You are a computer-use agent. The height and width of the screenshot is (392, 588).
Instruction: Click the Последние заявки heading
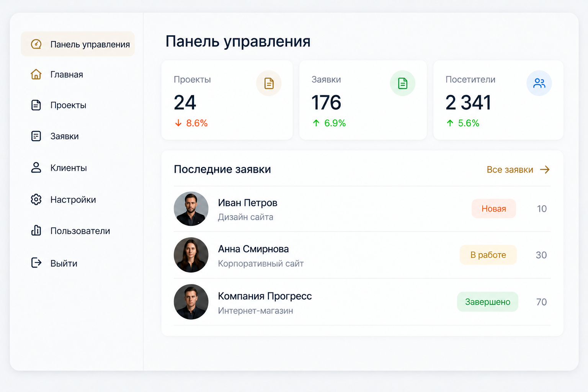tap(222, 169)
